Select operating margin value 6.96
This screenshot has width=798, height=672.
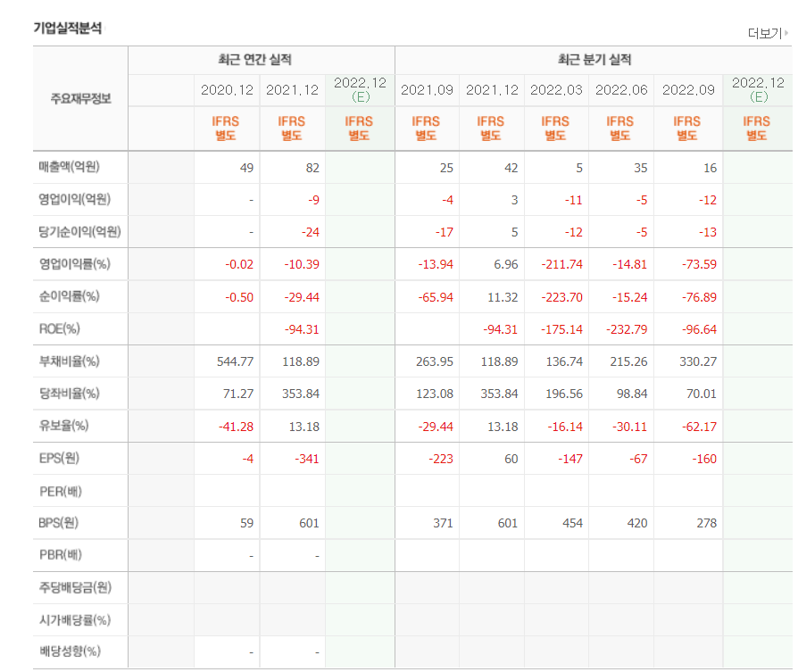point(506,264)
